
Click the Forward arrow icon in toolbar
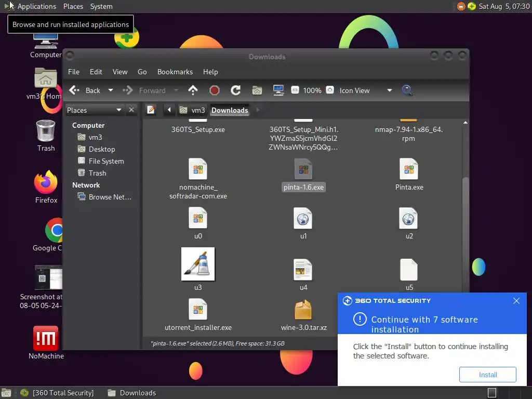tap(128, 90)
